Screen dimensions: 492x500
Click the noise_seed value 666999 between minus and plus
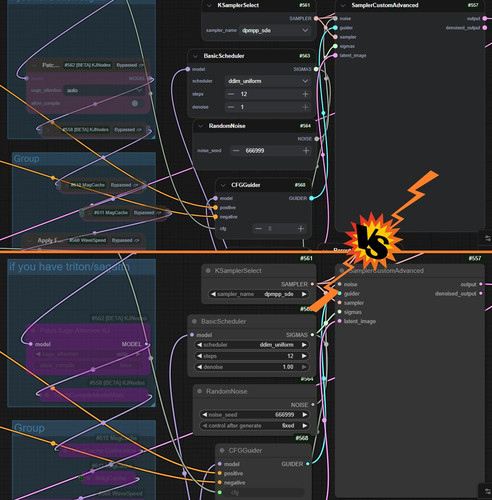(x=255, y=151)
